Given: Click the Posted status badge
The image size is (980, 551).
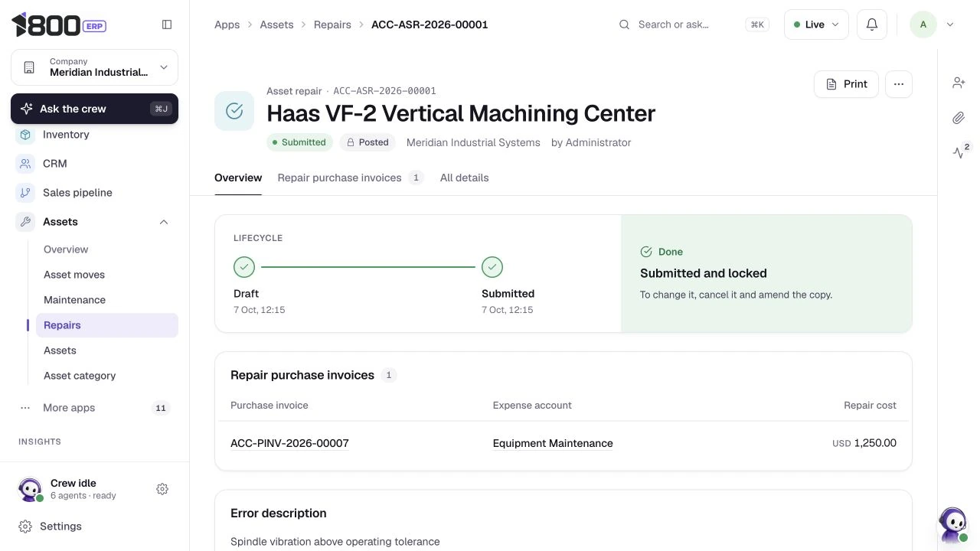Looking at the screenshot, I should [367, 142].
